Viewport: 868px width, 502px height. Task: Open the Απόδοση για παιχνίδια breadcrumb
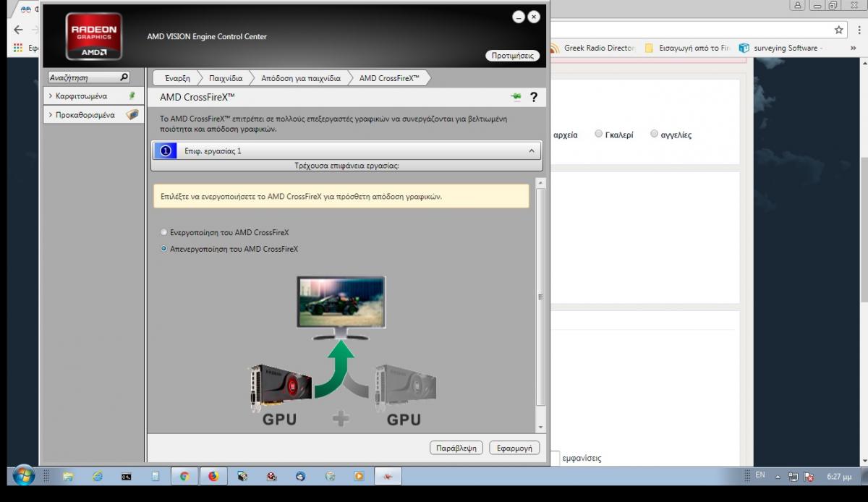click(x=301, y=78)
